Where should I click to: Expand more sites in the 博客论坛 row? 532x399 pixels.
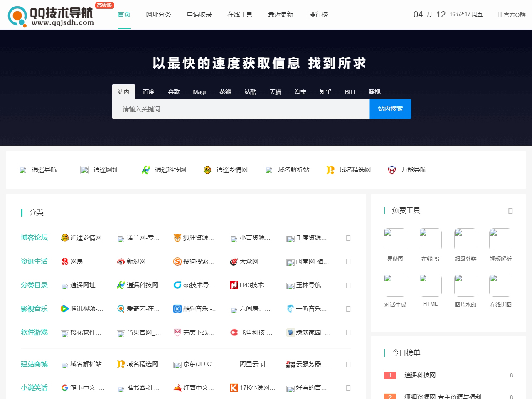(347, 238)
